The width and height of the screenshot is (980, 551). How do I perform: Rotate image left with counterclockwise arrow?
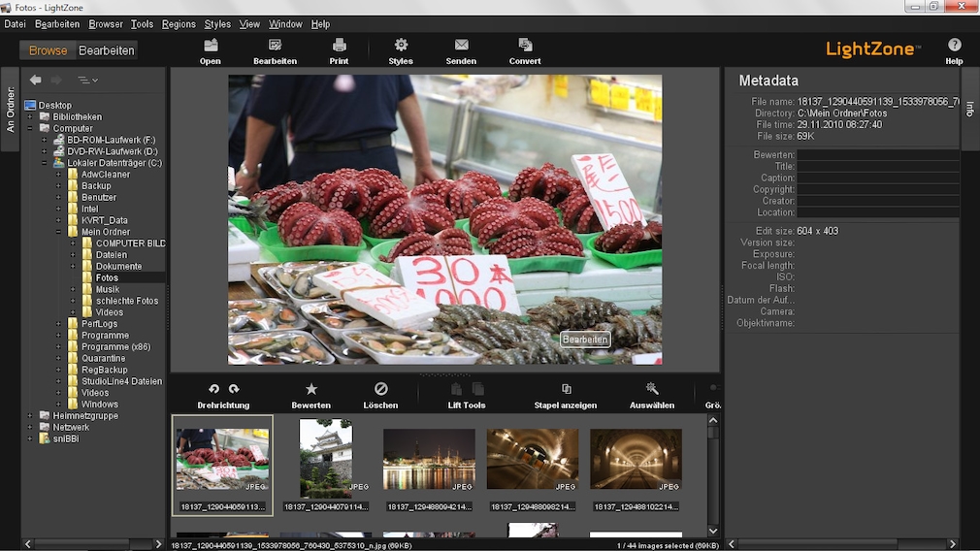tap(214, 388)
